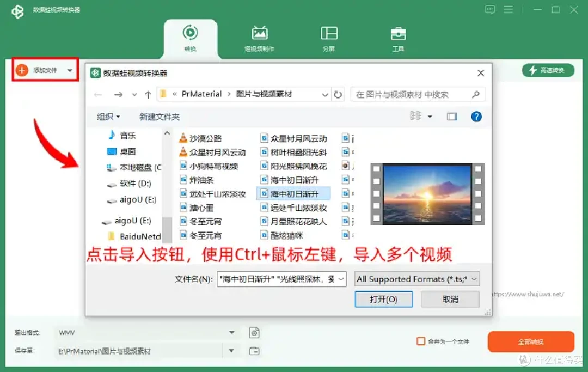Click the 全部转换 convert all button

coord(531,341)
